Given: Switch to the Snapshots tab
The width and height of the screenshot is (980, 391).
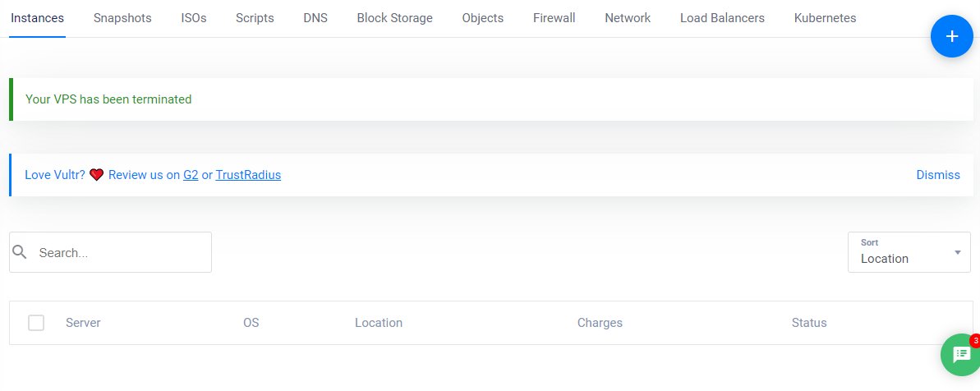Looking at the screenshot, I should click(x=122, y=18).
